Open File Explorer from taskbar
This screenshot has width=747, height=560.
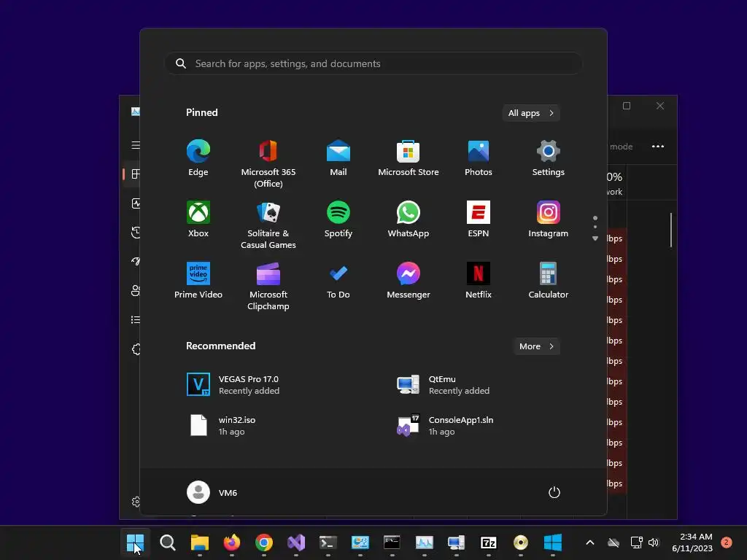click(200, 542)
